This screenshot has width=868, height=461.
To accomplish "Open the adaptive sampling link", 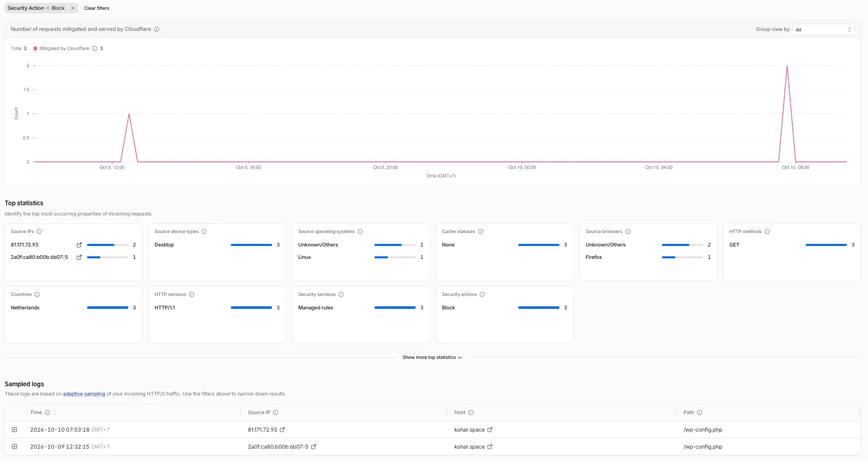I will 84,394.
